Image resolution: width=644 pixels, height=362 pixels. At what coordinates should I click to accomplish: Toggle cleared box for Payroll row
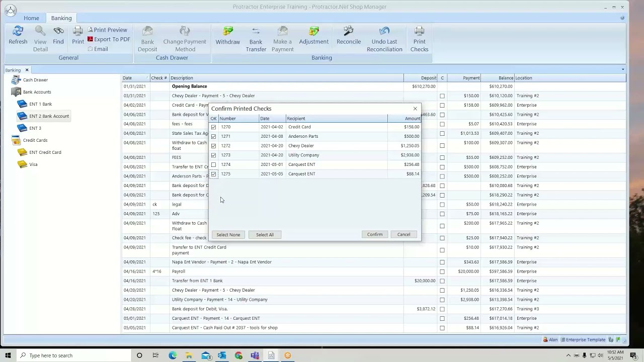[x=442, y=271]
